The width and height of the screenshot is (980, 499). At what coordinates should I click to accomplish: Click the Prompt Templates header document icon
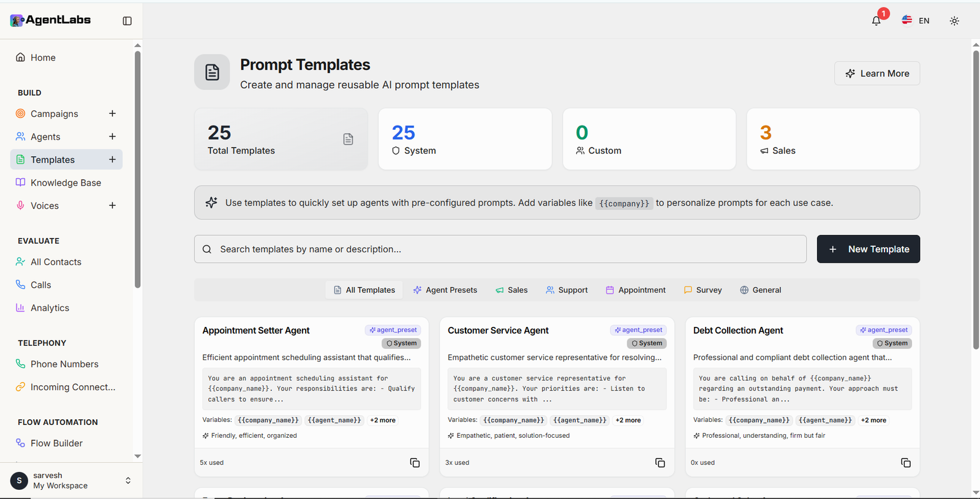pyautogui.click(x=212, y=72)
